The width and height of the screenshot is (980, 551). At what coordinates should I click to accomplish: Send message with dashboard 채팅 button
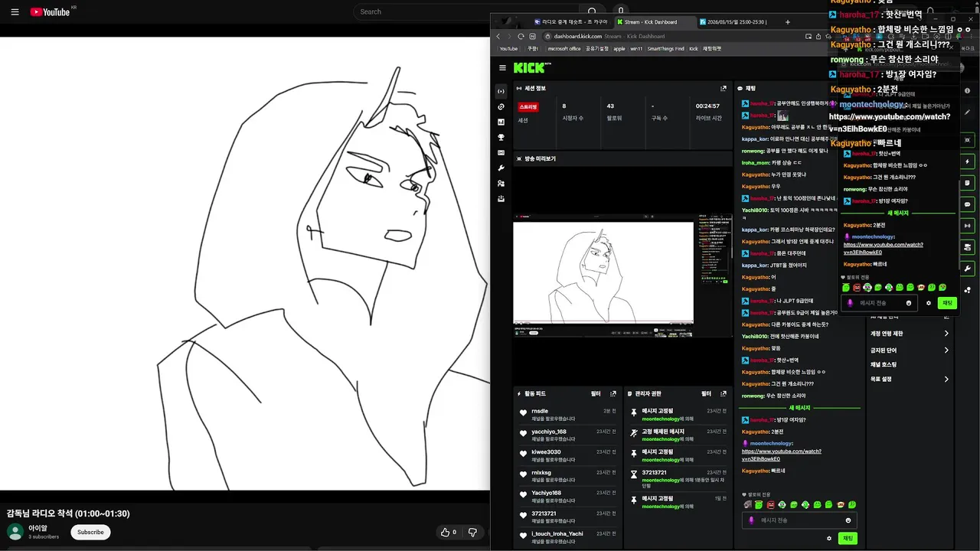(848, 538)
